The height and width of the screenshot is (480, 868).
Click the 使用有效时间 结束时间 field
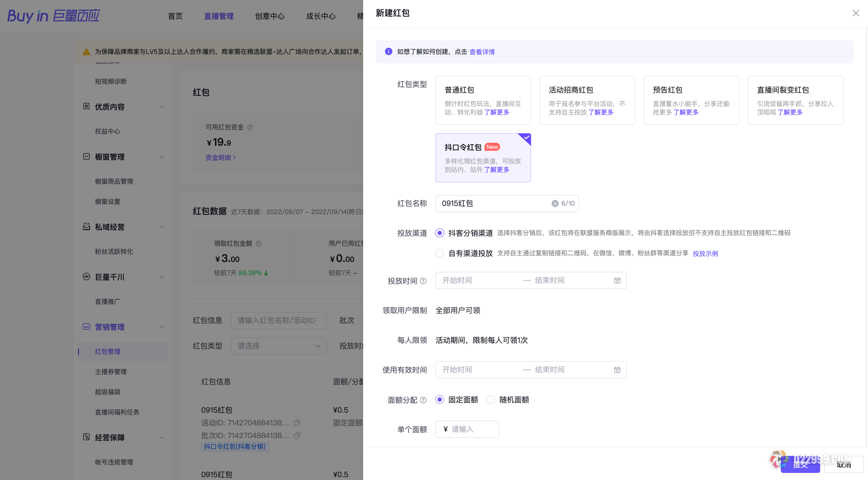tap(570, 370)
